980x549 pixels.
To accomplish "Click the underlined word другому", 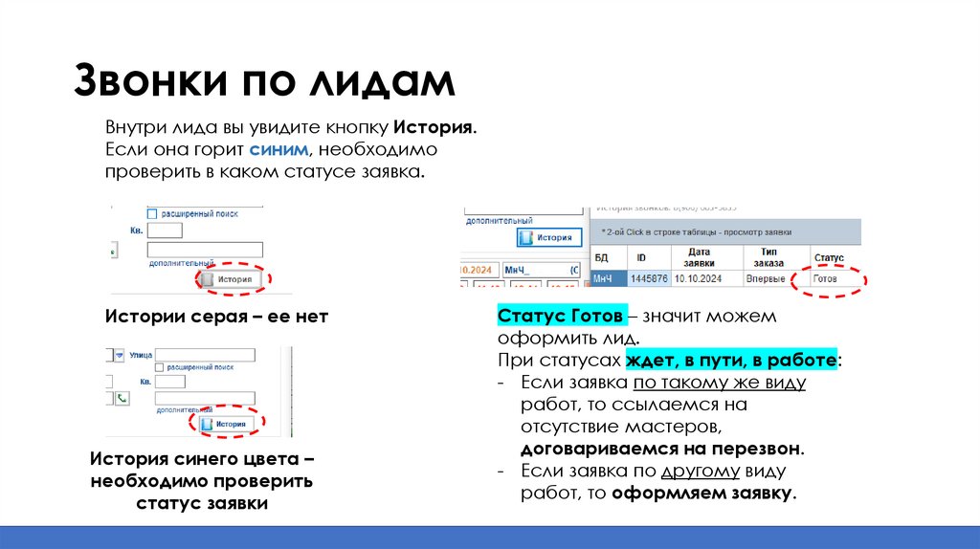I will click(700, 471).
